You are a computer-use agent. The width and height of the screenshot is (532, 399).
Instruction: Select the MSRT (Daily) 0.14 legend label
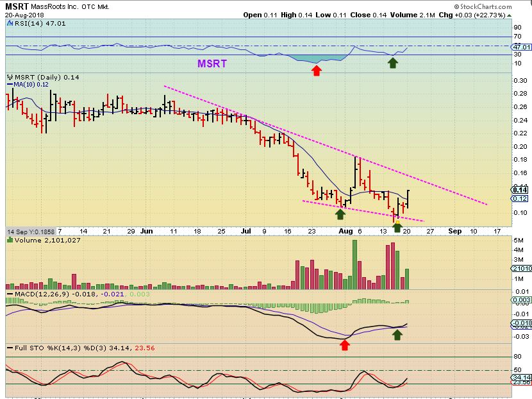[x=47, y=78]
